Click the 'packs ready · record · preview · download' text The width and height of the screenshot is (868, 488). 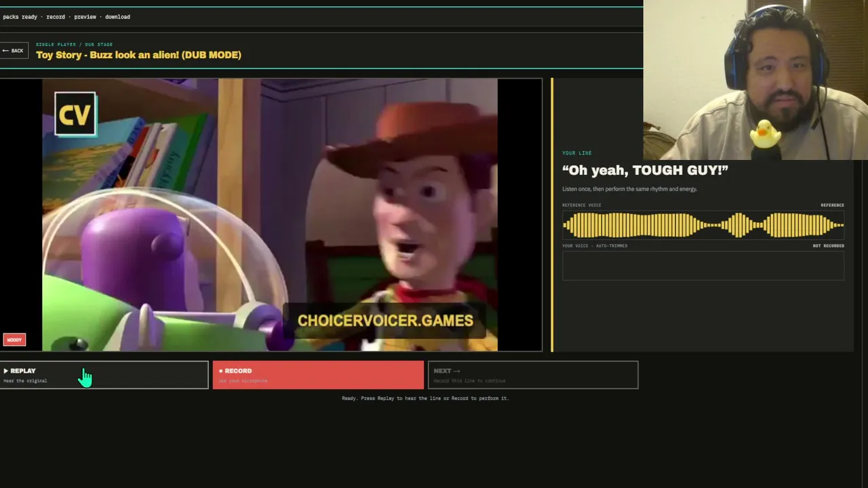click(x=66, y=17)
